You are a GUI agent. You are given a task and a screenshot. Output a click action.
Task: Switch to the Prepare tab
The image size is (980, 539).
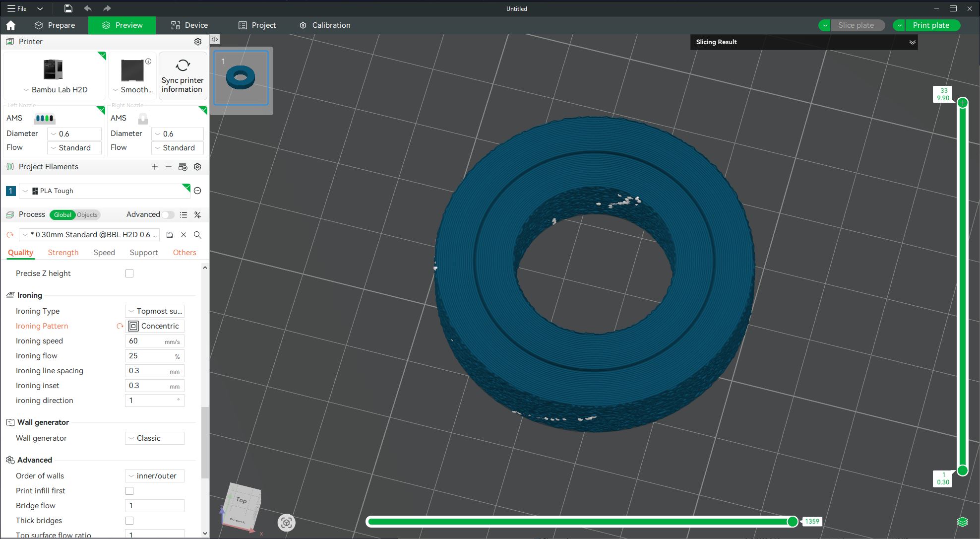pos(55,25)
